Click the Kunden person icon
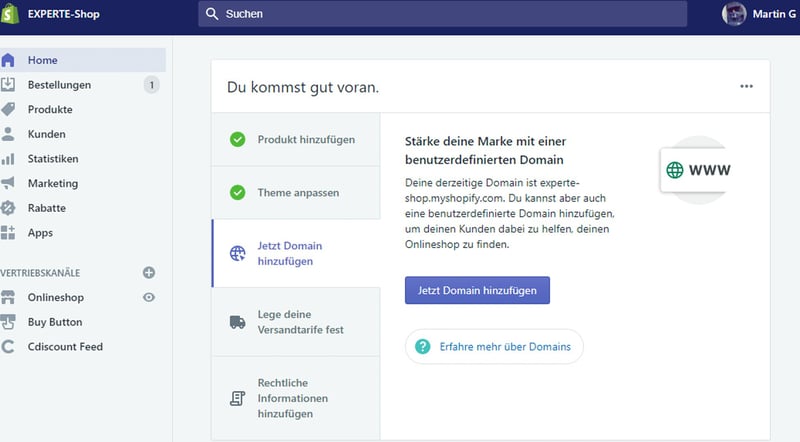 tap(9, 134)
